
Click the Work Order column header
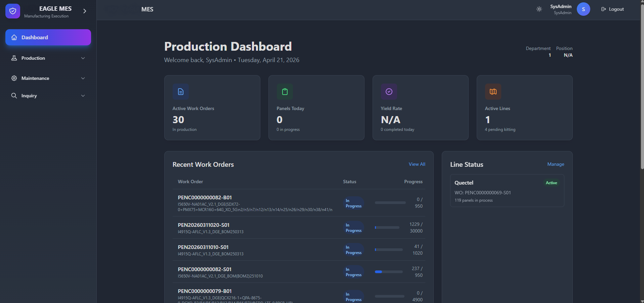coord(190,182)
